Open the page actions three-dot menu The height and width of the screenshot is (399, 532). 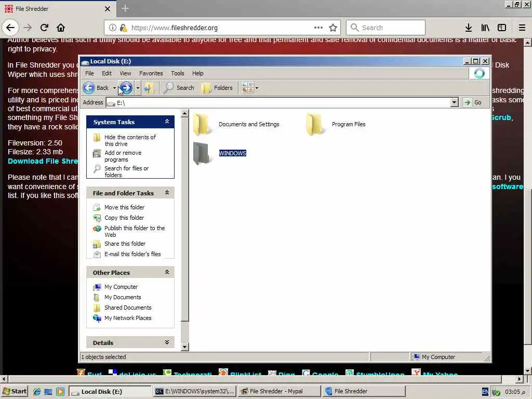coord(318,28)
